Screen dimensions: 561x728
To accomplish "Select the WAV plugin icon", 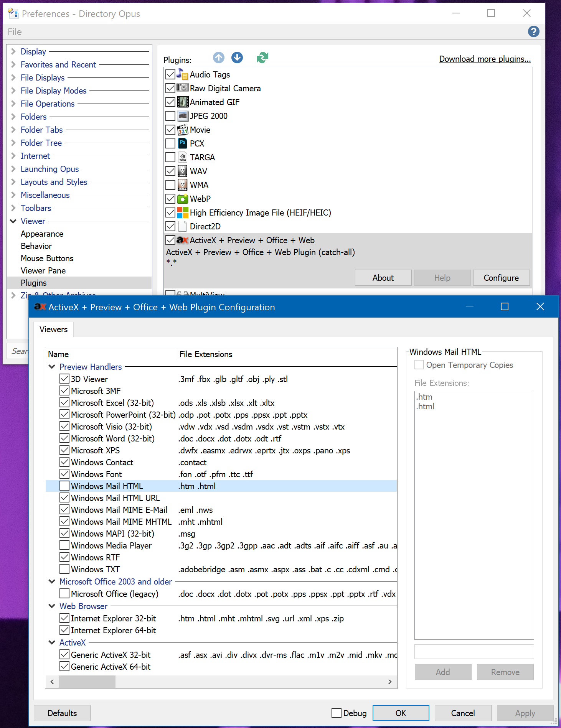I will (x=182, y=171).
